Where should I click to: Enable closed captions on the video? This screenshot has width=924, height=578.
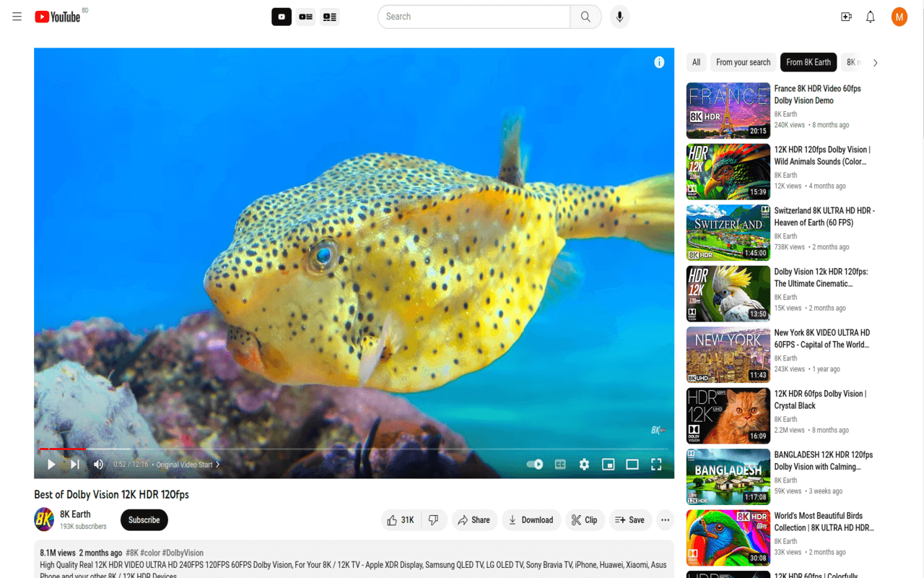pyautogui.click(x=560, y=465)
